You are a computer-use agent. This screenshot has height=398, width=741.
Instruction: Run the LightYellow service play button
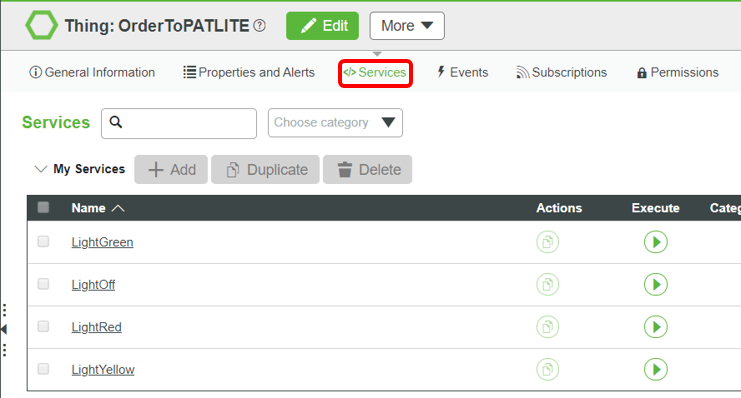[655, 369]
